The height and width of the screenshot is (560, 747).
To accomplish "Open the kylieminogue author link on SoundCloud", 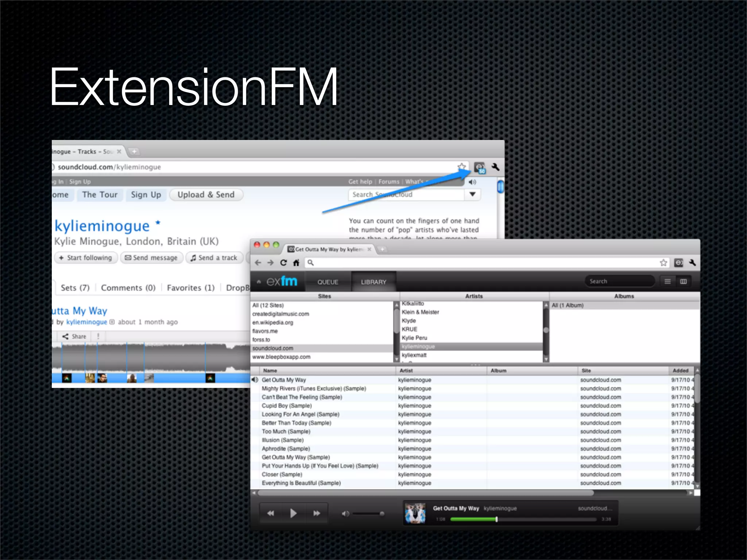I will tap(87, 322).
